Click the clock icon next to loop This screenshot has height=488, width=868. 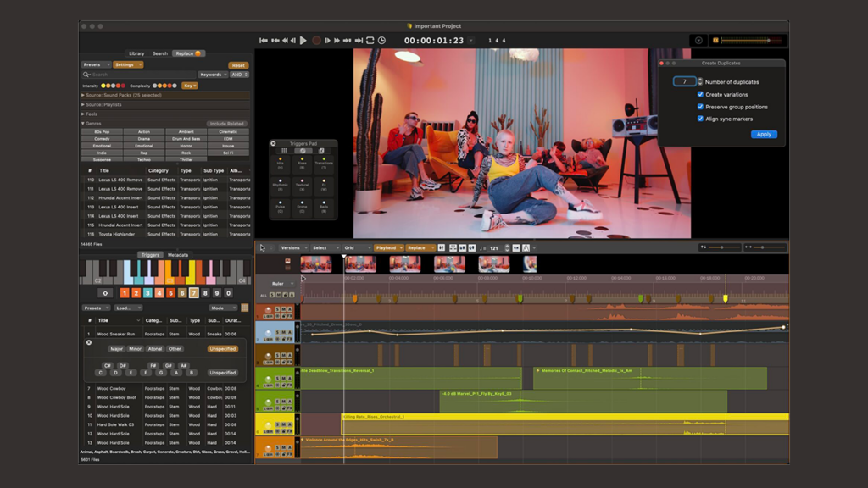click(382, 41)
